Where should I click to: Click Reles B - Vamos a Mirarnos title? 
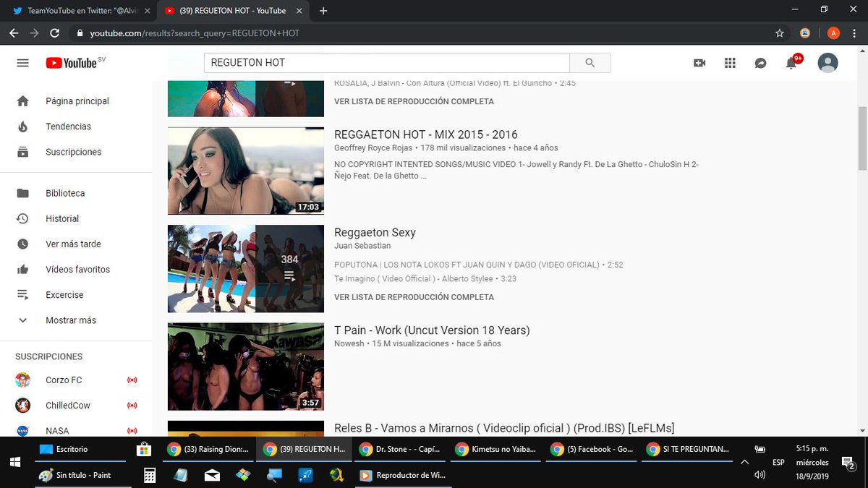pyautogui.click(x=504, y=429)
